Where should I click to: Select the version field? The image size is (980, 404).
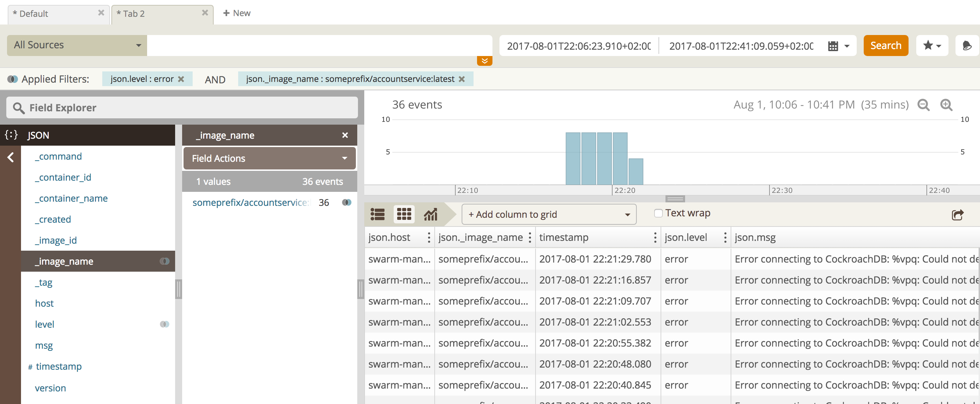(50, 388)
